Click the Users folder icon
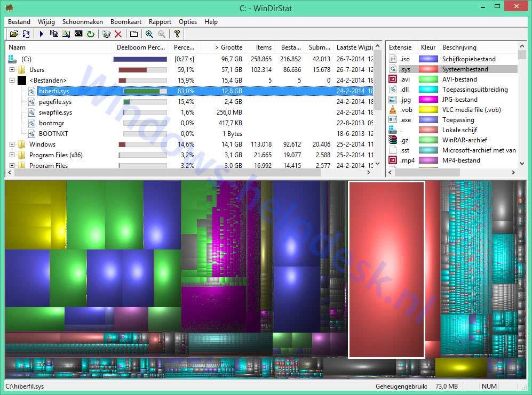The width and height of the screenshot is (532, 395). pos(22,70)
